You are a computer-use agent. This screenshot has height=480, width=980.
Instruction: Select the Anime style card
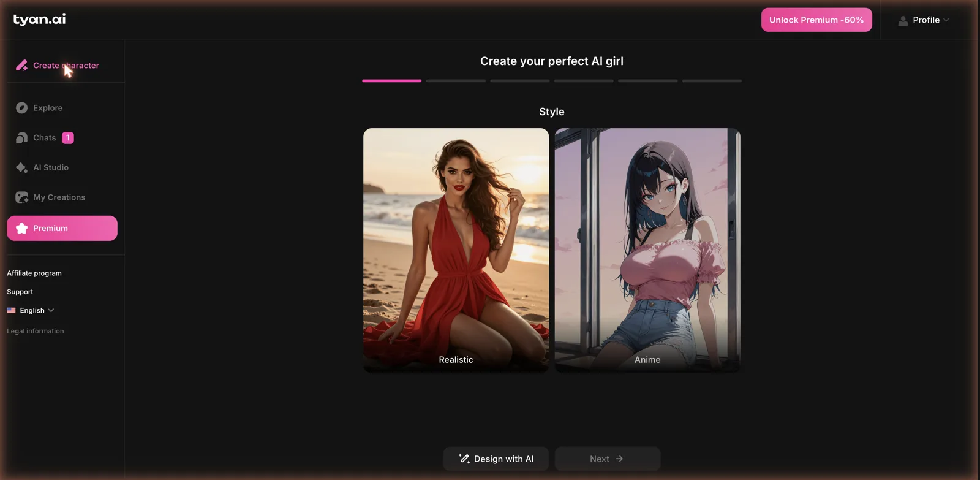coord(647,250)
